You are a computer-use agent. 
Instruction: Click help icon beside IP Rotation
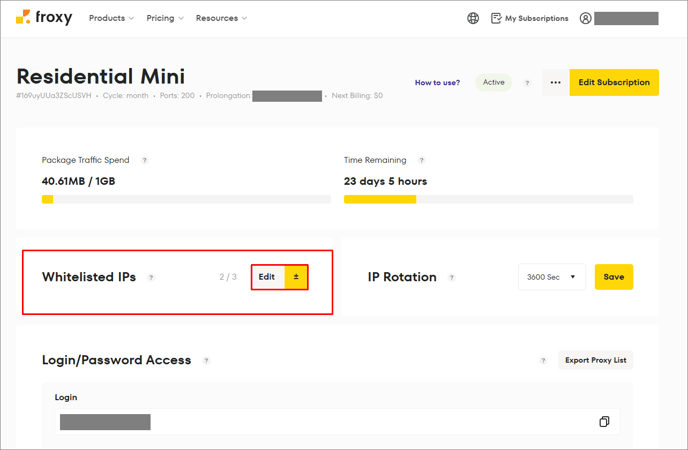452,278
